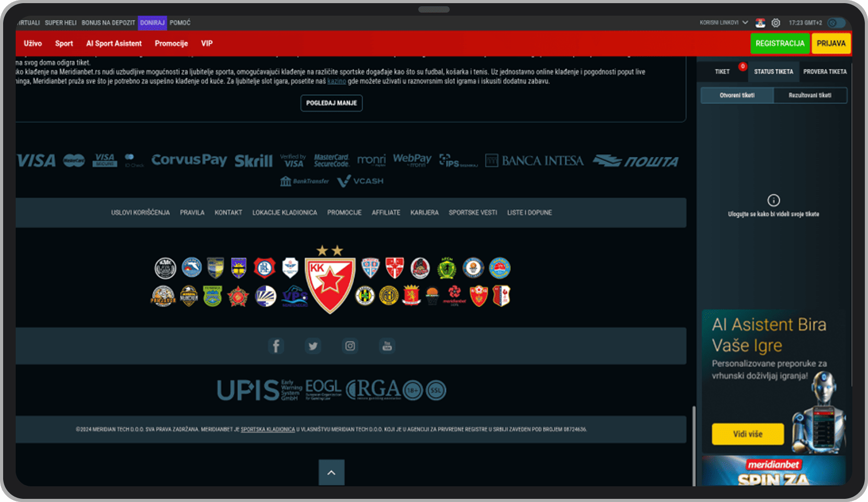Follow the Sportska kladionica copyright link

click(268, 429)
